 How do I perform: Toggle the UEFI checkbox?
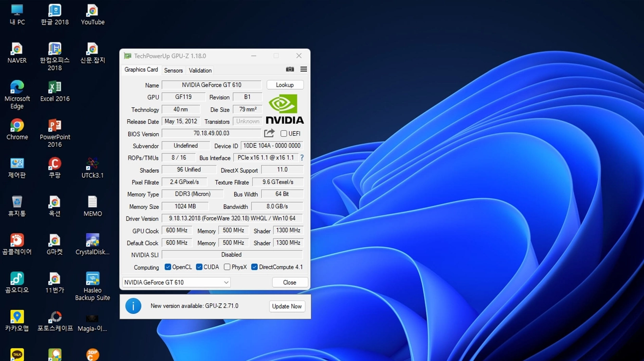[x=284, y=133]
